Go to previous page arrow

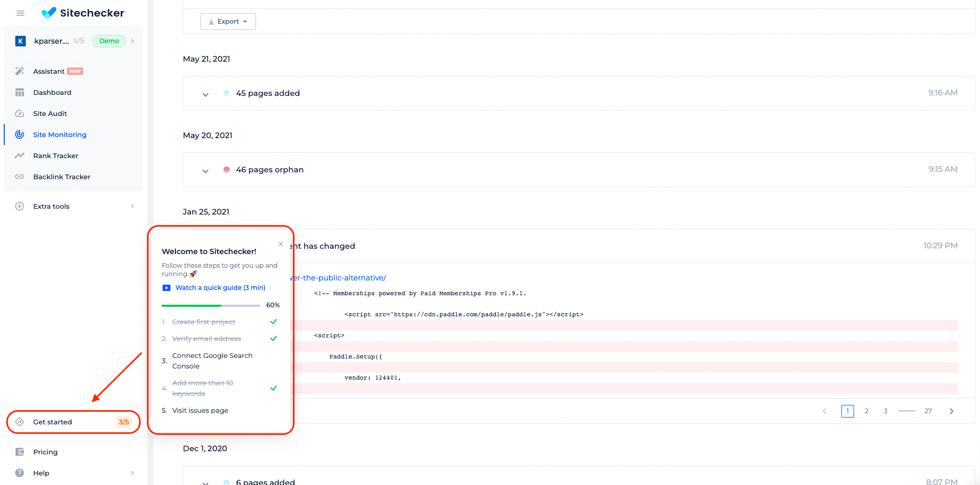click(x=825, y=411)
